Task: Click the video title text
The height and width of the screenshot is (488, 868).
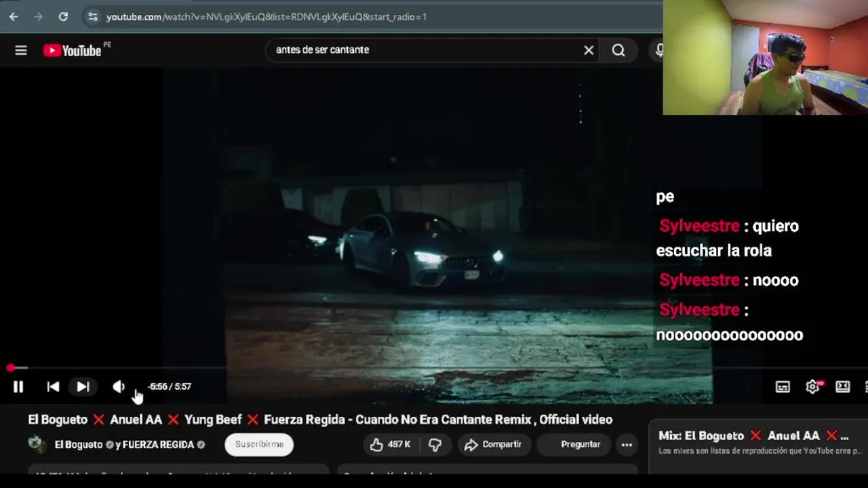Action: (x=320, y=420)
